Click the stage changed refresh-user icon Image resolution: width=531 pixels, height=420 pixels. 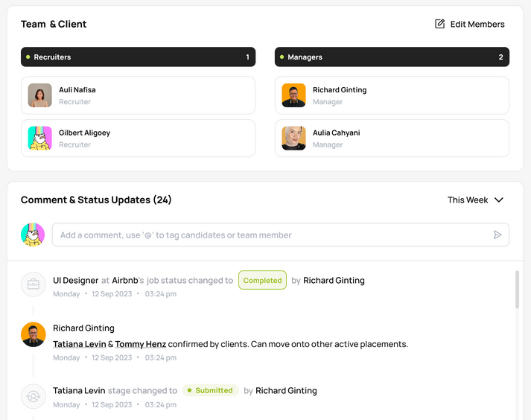pos(34,396)
